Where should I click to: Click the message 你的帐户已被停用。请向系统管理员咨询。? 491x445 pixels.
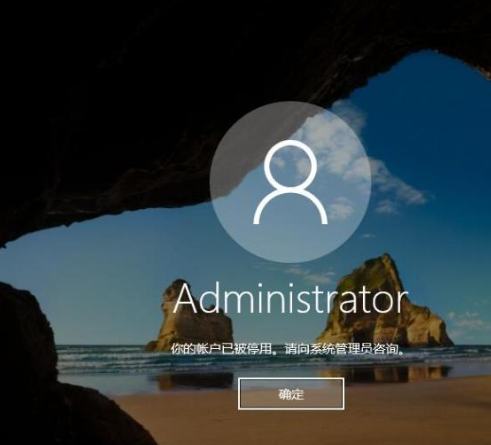point(287,349)
